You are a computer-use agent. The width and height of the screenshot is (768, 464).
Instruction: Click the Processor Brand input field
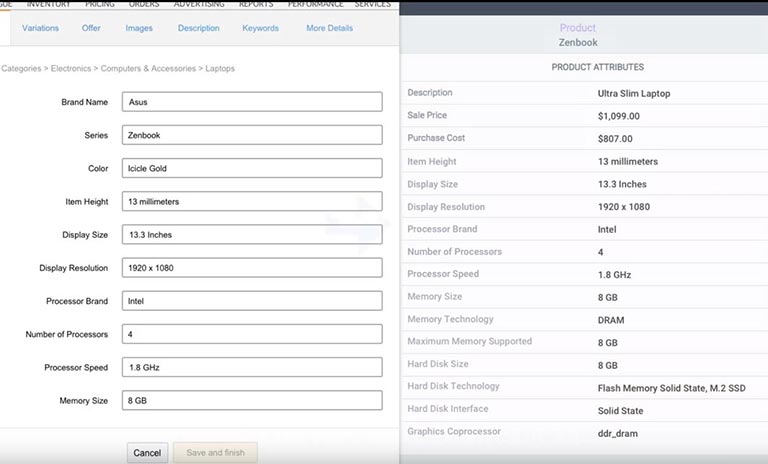click(252, 301)
